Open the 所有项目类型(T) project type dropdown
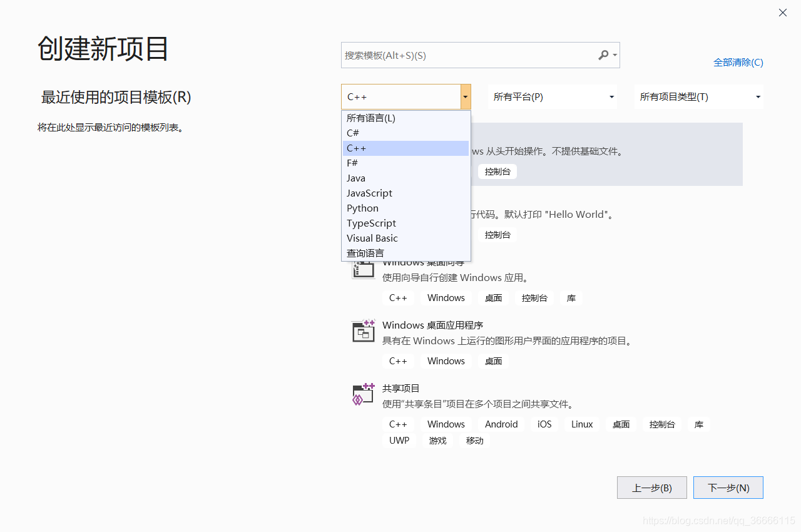The image size is (801, 532). click(x=698, y=97)
